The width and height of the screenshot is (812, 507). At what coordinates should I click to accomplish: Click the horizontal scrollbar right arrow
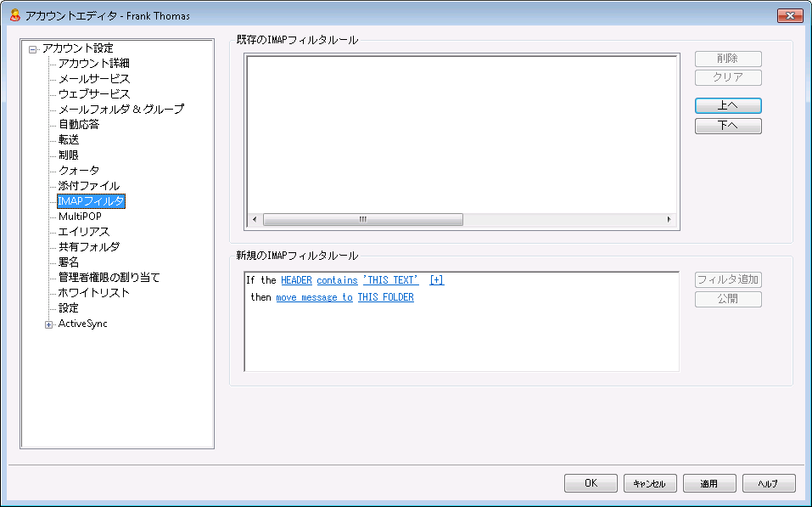click(669, 219)
